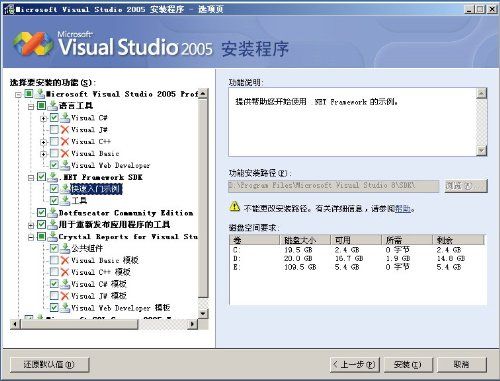Check the Visual Basic 模板 checkbox

pyautogui.click(x=54, y=260)
